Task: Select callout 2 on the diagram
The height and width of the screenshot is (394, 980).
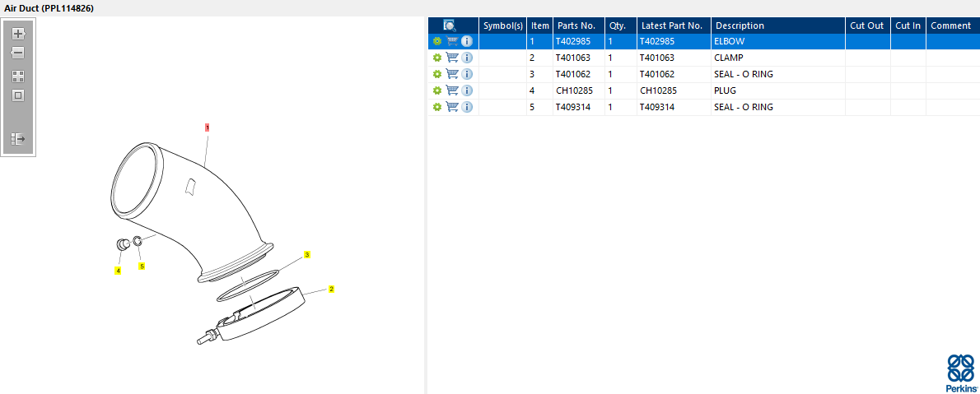Action: (331, 289)
